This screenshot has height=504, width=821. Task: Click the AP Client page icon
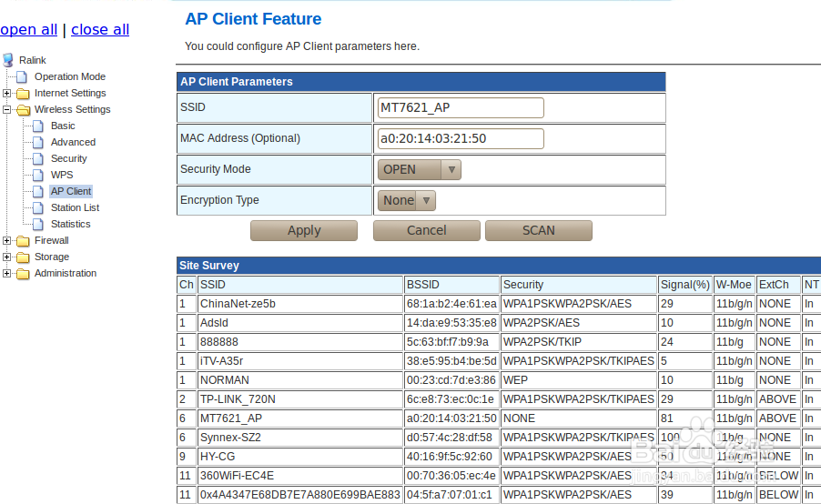click(x=37, y=192)
